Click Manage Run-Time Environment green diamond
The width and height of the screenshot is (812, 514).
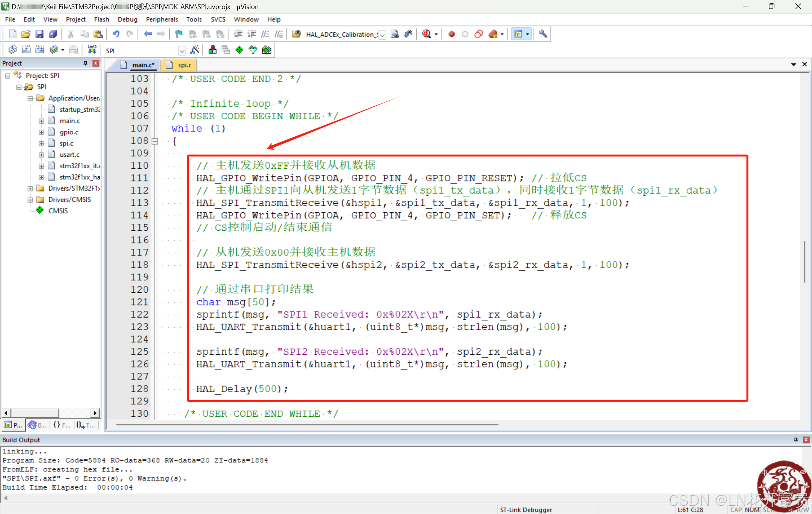[239, 50]
